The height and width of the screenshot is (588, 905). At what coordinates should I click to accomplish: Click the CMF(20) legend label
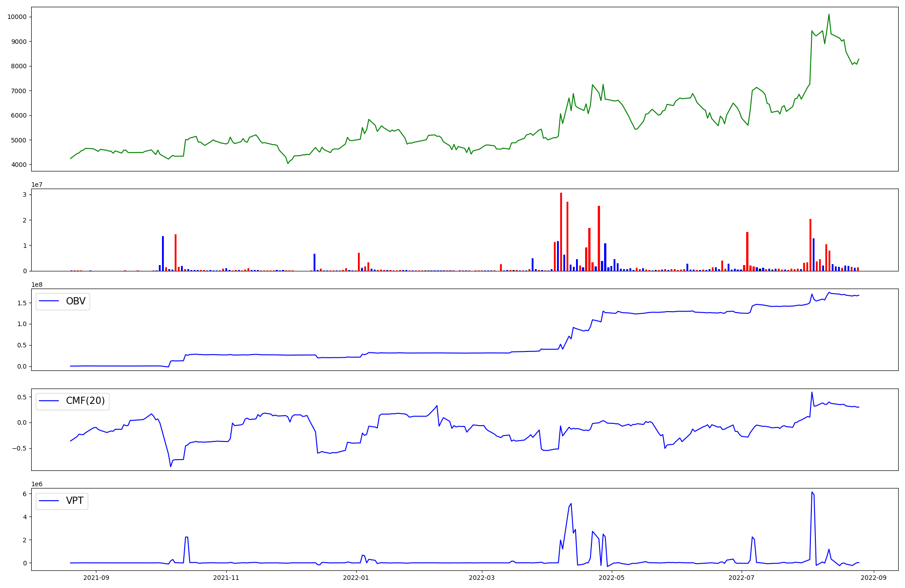(85, 401)
